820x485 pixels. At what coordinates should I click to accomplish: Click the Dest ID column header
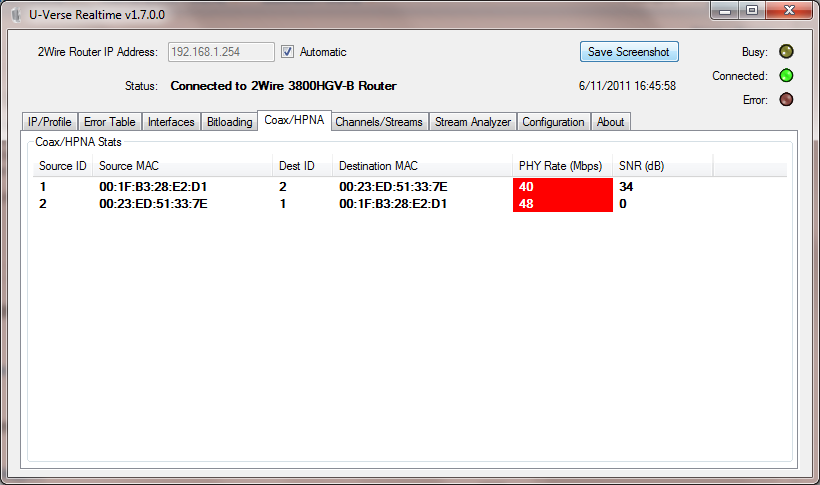tap(302, 166)
